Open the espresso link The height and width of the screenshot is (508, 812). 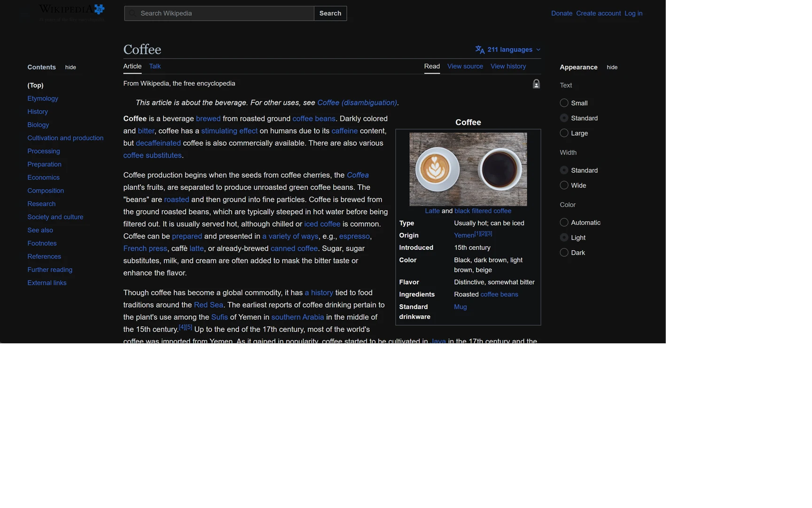coord(354,236)
